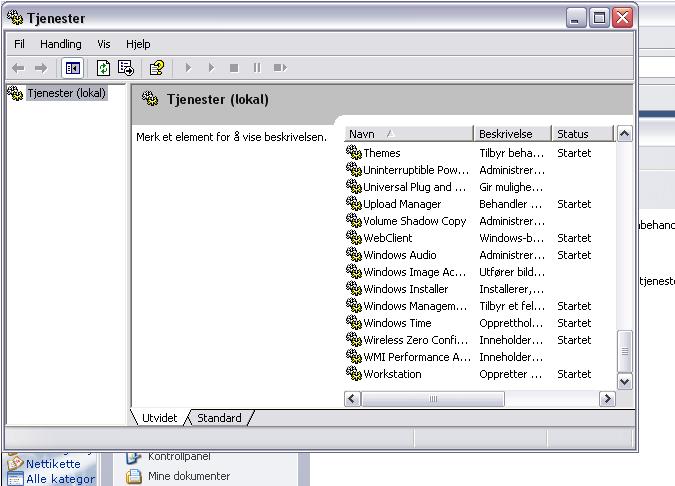Select Windows Managem... service row

coord(480,306)
